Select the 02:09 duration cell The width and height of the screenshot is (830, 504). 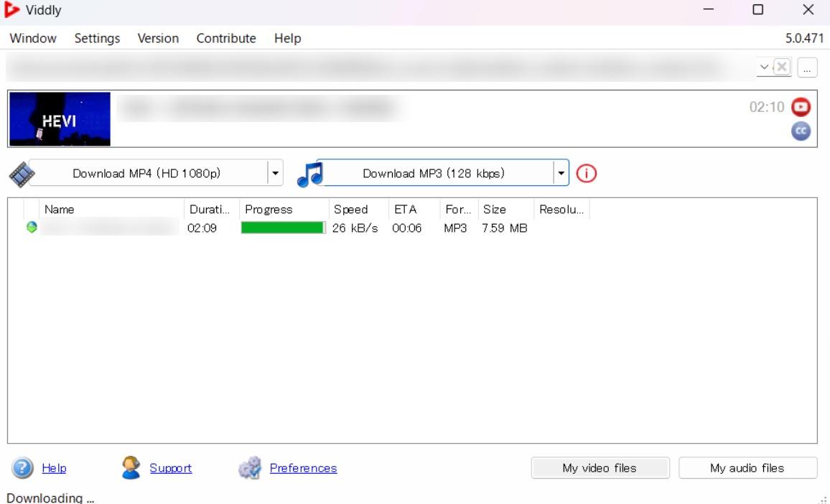(x=202, y=228)
